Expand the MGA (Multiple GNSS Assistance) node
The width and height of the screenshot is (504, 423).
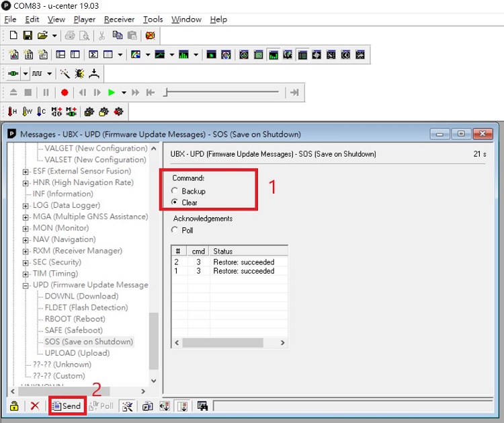click(x=26, y=217)
